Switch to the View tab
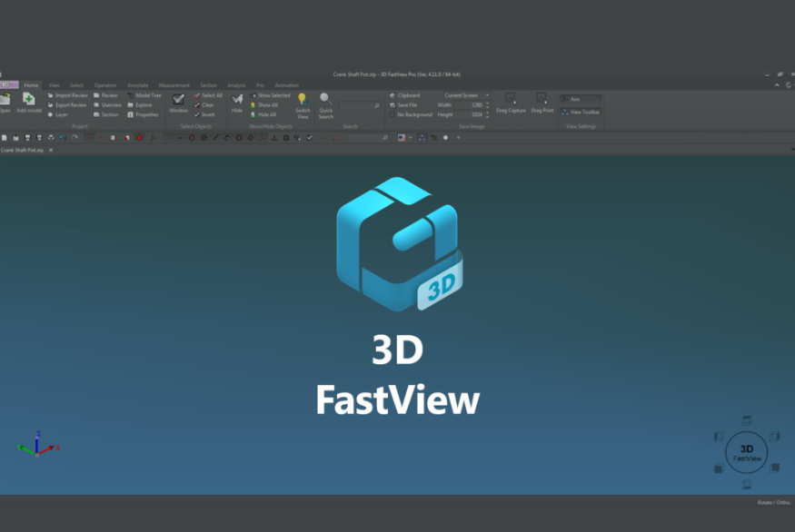795x532 pixels. click(x=55, y=85)
